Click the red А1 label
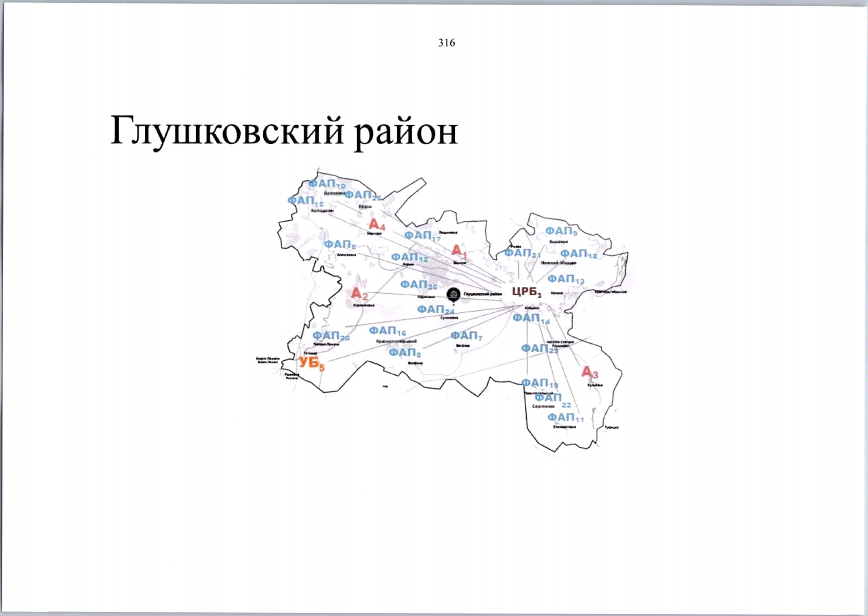 point(459,251)
